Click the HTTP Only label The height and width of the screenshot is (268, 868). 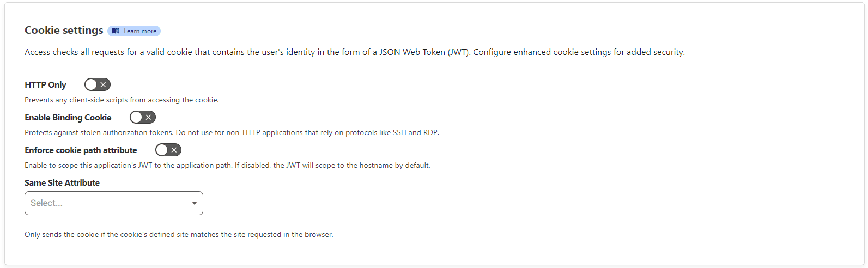pos(45,84)
